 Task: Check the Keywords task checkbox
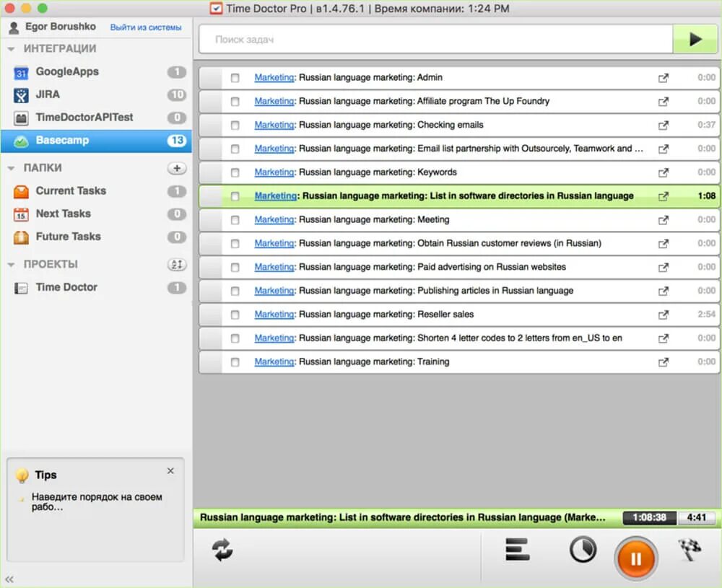(x=235, y=172)
